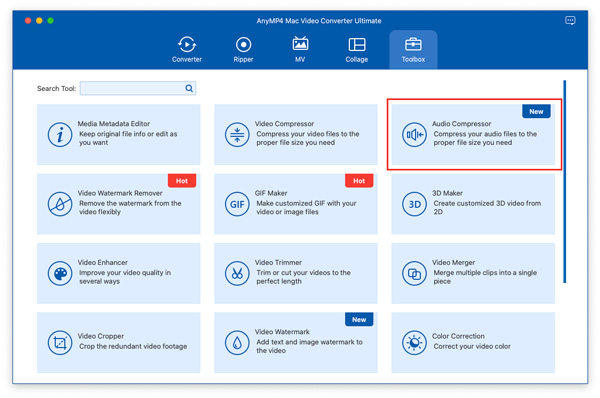Open the Video Cropper title
600x398 pixels.
point(101,336)
